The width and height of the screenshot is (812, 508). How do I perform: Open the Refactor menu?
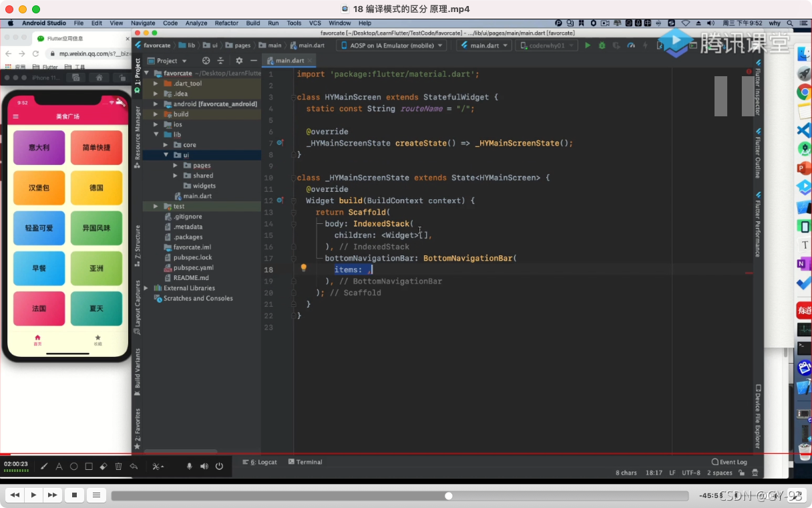(x=226, y=23)
